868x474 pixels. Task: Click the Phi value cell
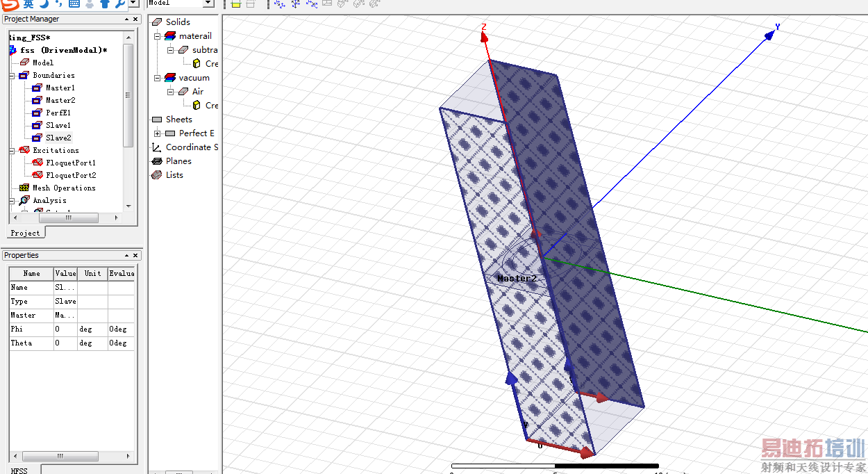point(65,329)
